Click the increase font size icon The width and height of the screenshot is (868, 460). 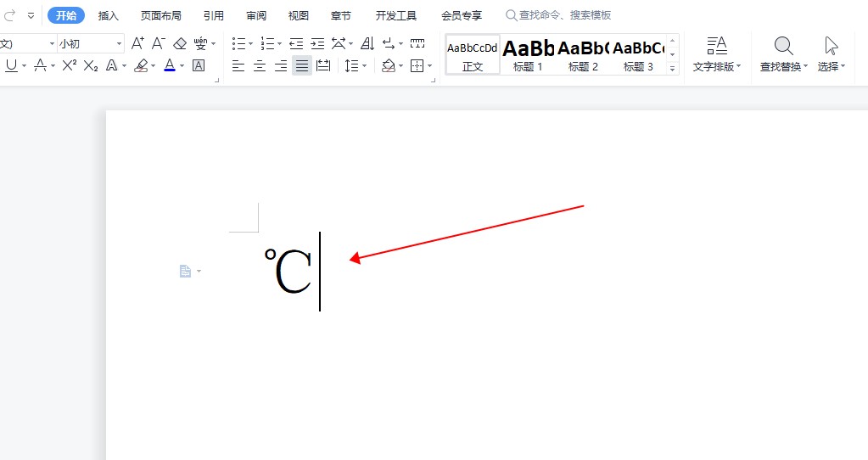tap(137, 43)
